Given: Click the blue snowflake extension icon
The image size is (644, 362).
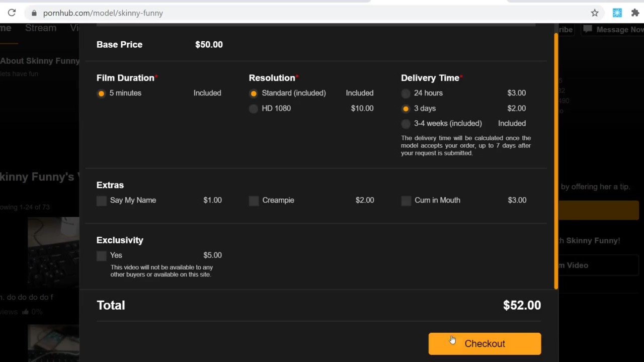Looking at the screenshot, I should [617, 13].
